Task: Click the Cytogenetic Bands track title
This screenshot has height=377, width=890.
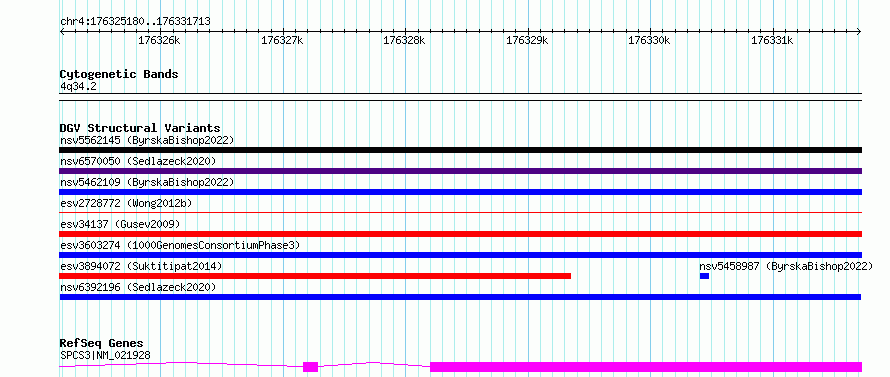Action: coord(119,74)
